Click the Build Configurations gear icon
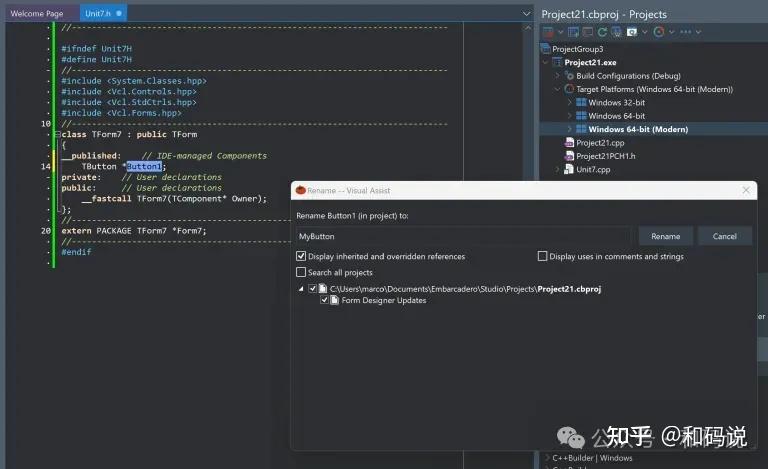The width and height of the screenshot is (768, 469). pyautogui.click(x=569, y=76)
